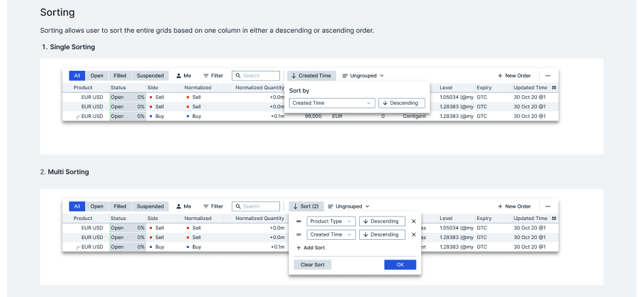Click Updated Time header in Multi Sorting grid
The image size is (644, 297).
point(530,218)
